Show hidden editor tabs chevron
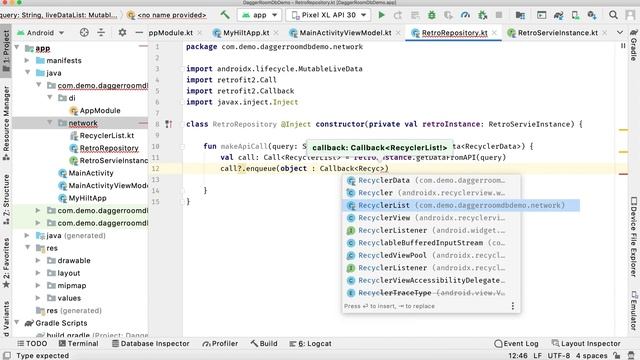This screenshot has width=640, height=360. click(620, 32)
